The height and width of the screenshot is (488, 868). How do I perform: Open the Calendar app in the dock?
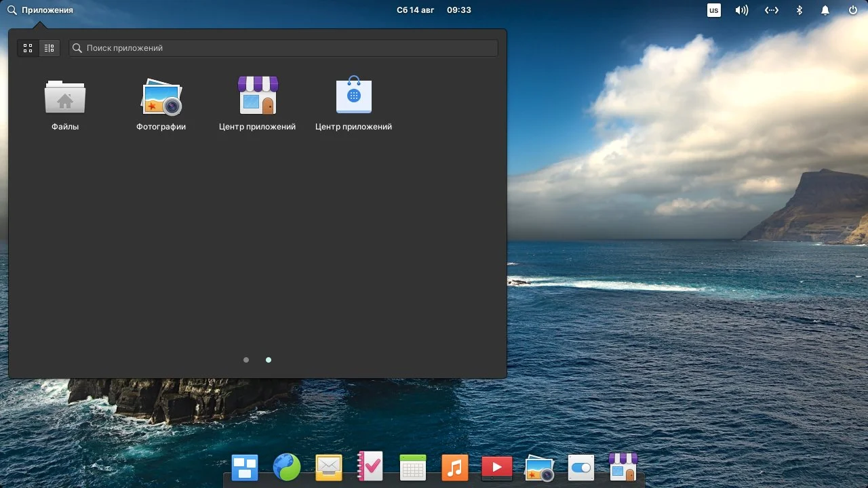pyautogui.click(x=412, y=467)
